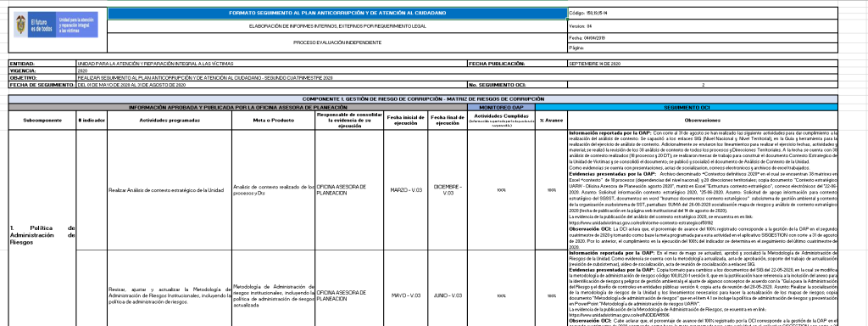This screenshot has width=868, height=326.
Task: Select the second row Observaciones text block
Action: tap(703, 289)
